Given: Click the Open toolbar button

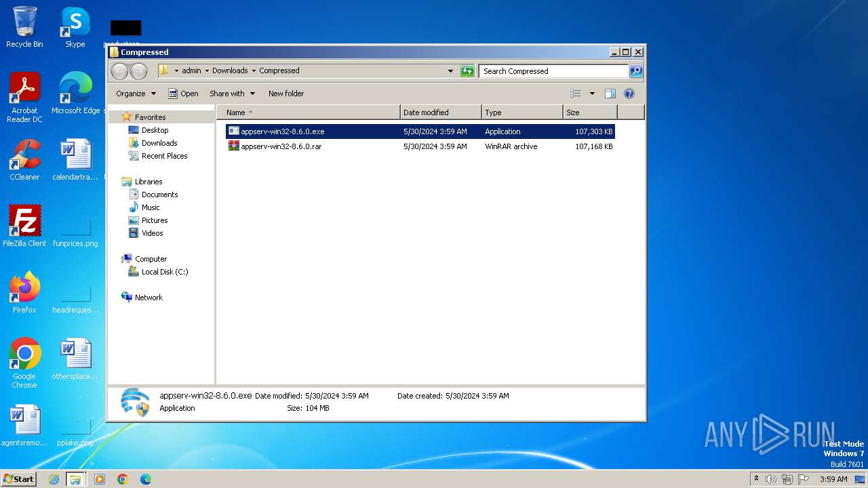Looking at the screenshot, I should click(183, 94).
